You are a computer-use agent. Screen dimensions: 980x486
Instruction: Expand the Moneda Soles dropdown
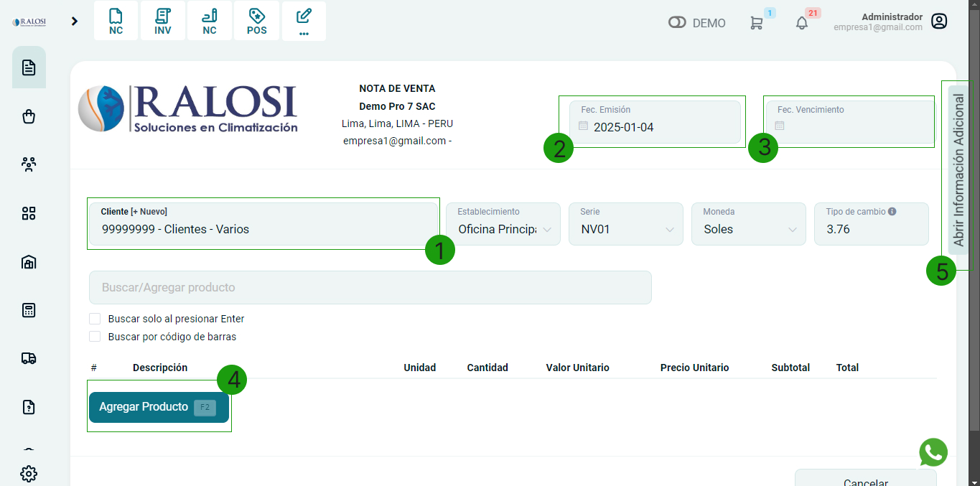749,229
